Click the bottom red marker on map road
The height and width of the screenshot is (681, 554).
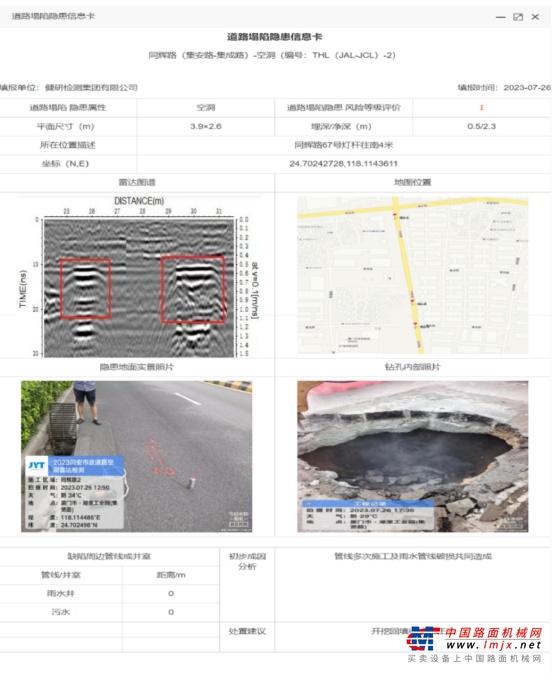(415, 324)
